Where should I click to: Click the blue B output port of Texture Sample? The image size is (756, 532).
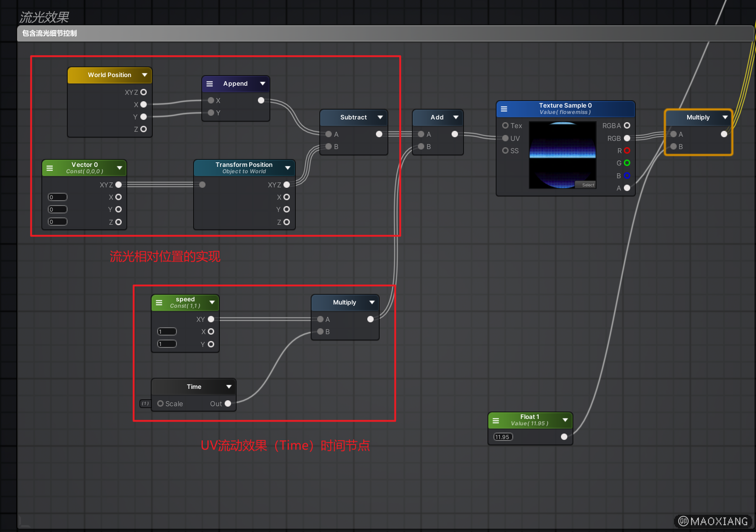(627, 176)
